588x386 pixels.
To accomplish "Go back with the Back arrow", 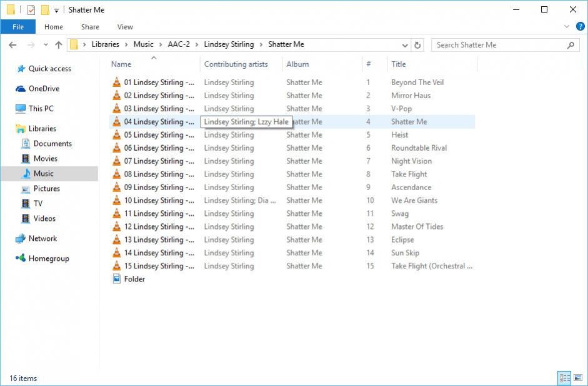I will [x=12, y=45].
